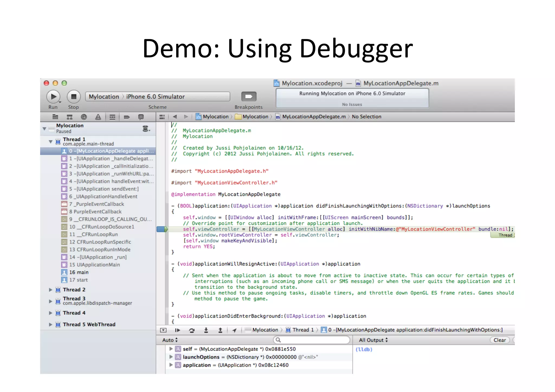The image size is (555, 392).
Task: Toggle the breakpoint marker in gutter
Action: [x=162, y=229]
